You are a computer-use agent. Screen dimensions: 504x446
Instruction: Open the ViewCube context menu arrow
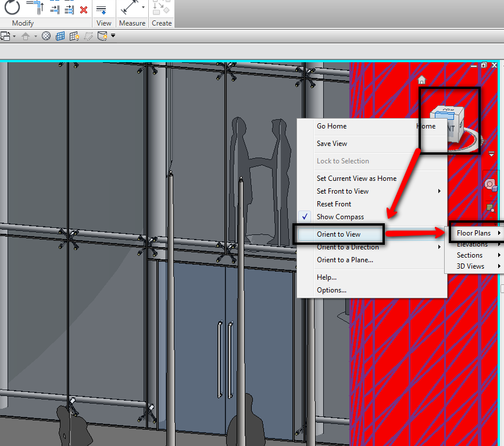pyautogui.click(x=491, y=154)
